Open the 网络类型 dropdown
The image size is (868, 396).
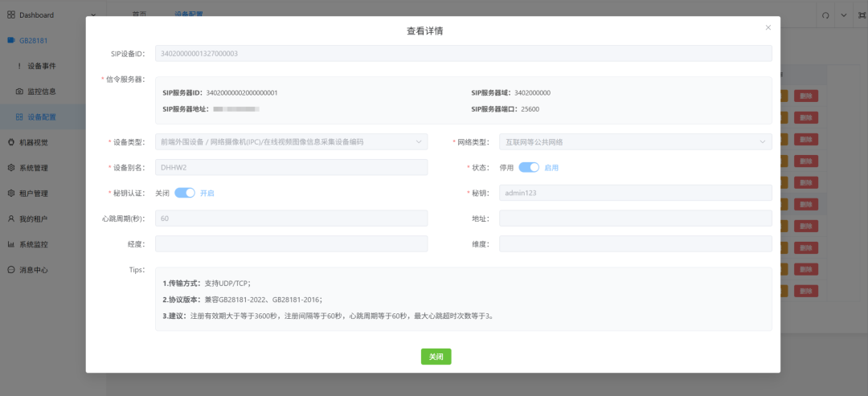click(635, 142)
